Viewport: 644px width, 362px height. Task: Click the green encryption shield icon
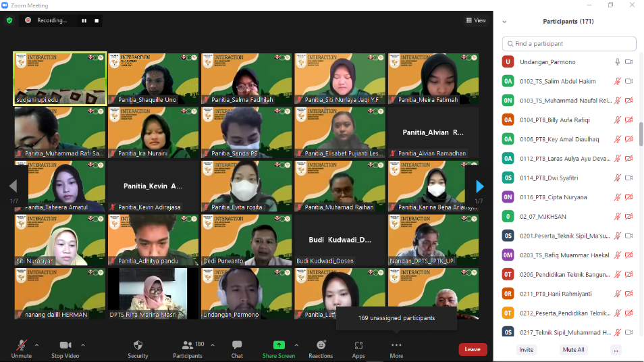pyautogui.click(x=9, y=20)
